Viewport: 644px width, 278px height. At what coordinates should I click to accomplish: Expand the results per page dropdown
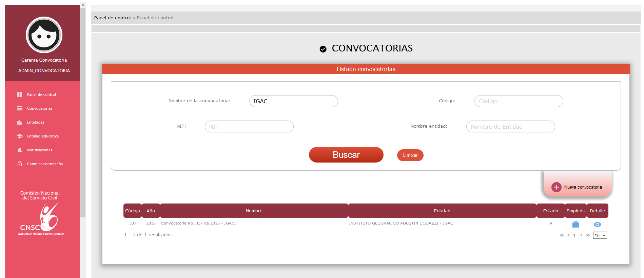pyautogui.click(x=600, y=235)
